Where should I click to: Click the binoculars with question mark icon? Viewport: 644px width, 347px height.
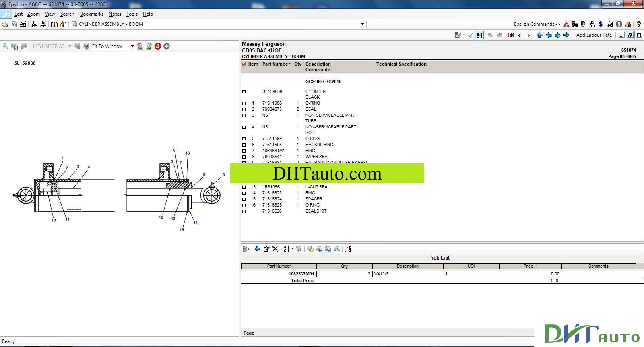[43, 24]
